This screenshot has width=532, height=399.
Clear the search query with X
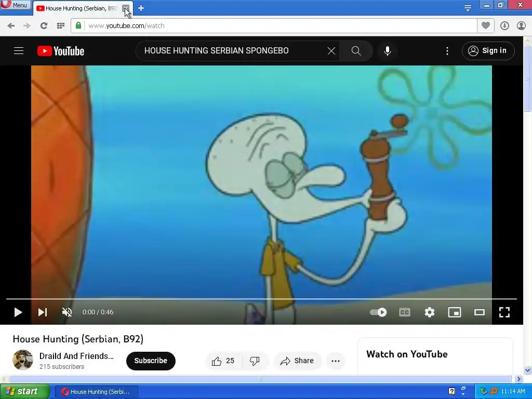tap(331, 51)
